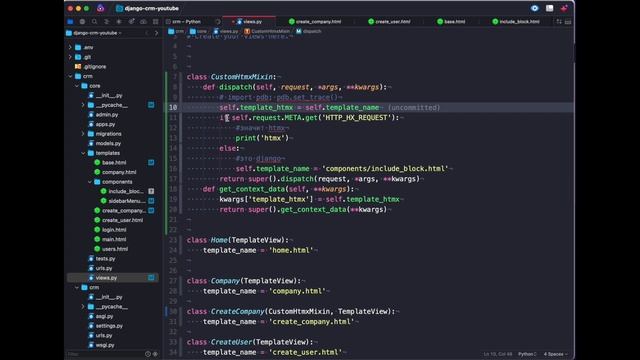
Task: Switch to create_user.html tab
Action: click(x=389, y=22)
